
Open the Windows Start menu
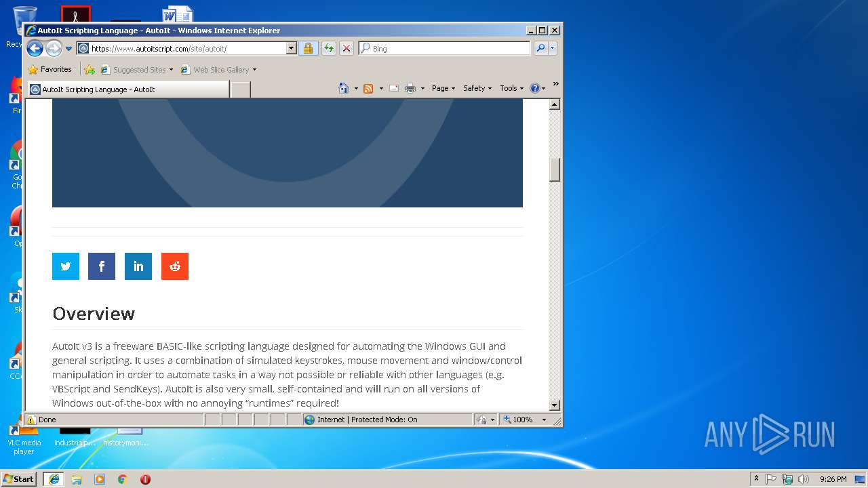[19, 479]
